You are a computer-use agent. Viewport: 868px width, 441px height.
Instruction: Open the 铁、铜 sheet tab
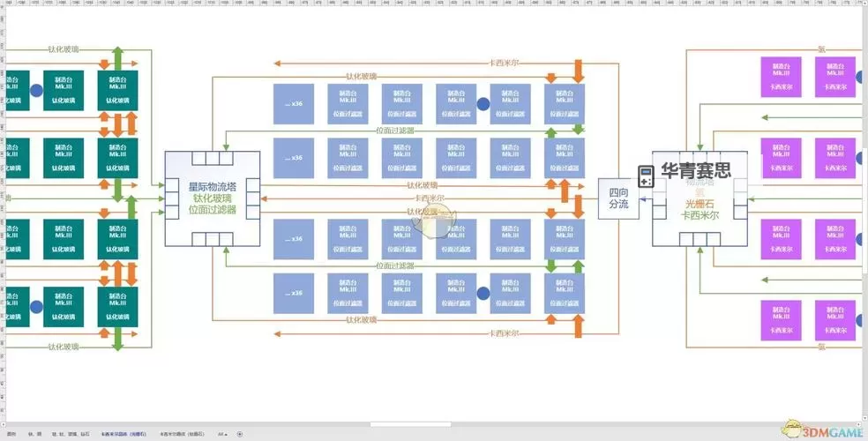click(x=35, y=434)
